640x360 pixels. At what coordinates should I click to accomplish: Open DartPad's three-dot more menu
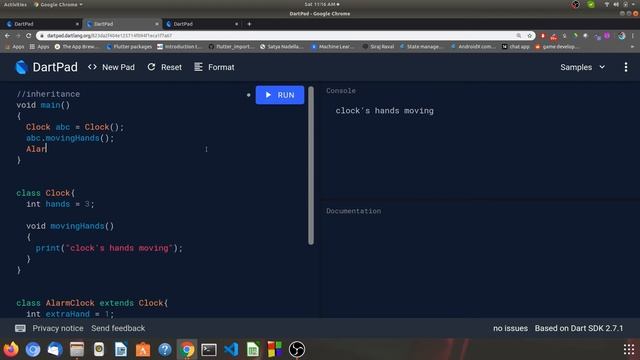click(626, 67)
